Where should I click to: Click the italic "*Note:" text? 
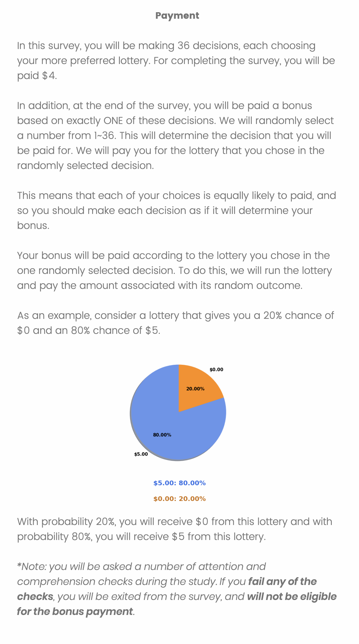pyautogui.click(x=32, y=567)
